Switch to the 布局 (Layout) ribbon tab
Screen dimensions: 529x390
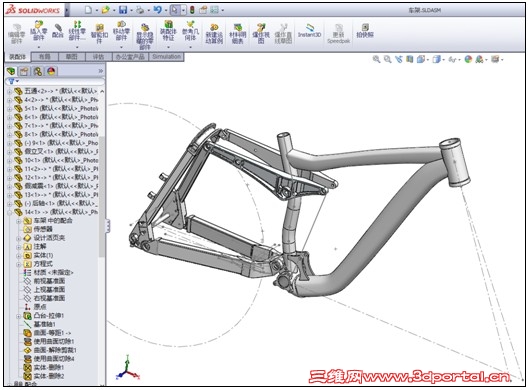coord(45,57)
